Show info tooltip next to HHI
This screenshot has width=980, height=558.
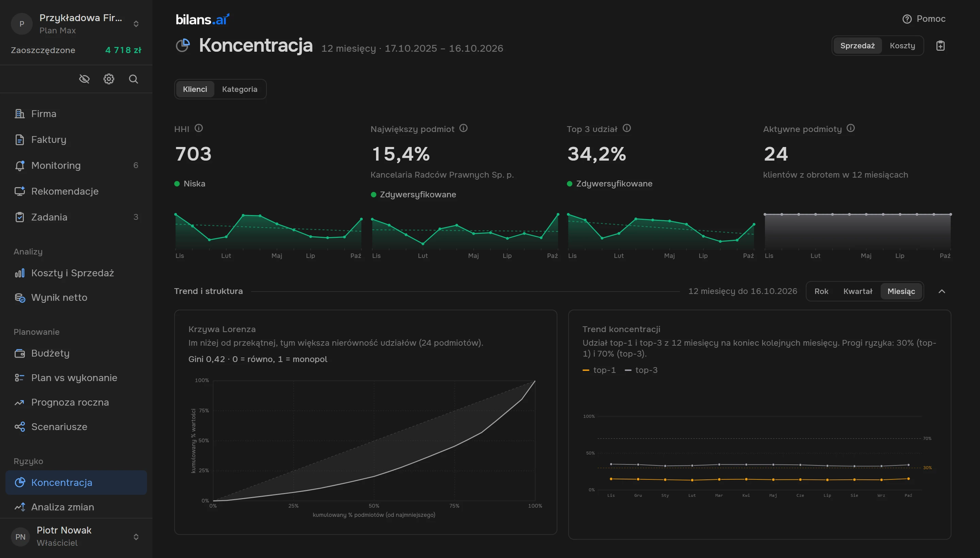click(x=198, y=128)
